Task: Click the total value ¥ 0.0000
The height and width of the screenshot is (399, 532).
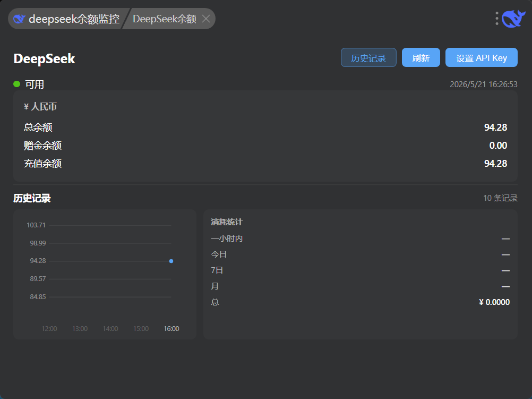Action: [494, 302]
